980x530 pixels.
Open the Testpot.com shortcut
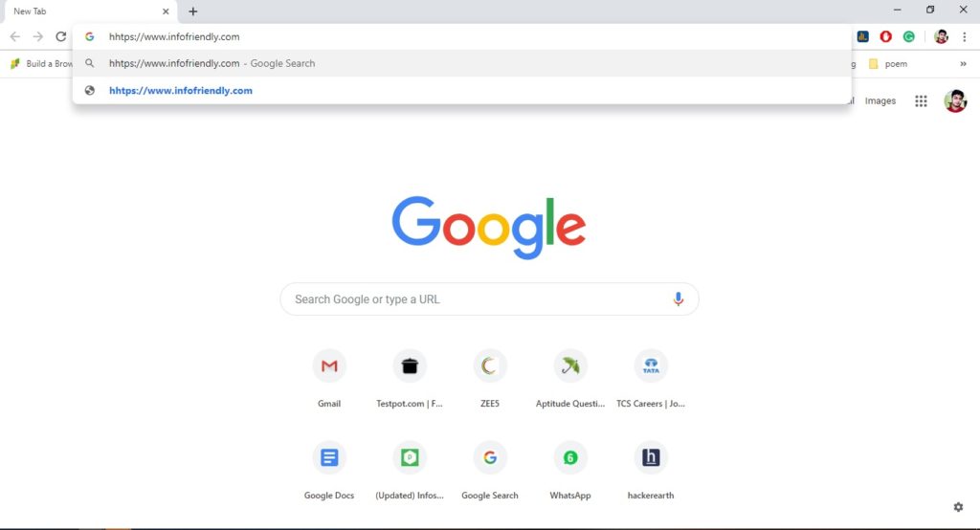tap(410, 378)
